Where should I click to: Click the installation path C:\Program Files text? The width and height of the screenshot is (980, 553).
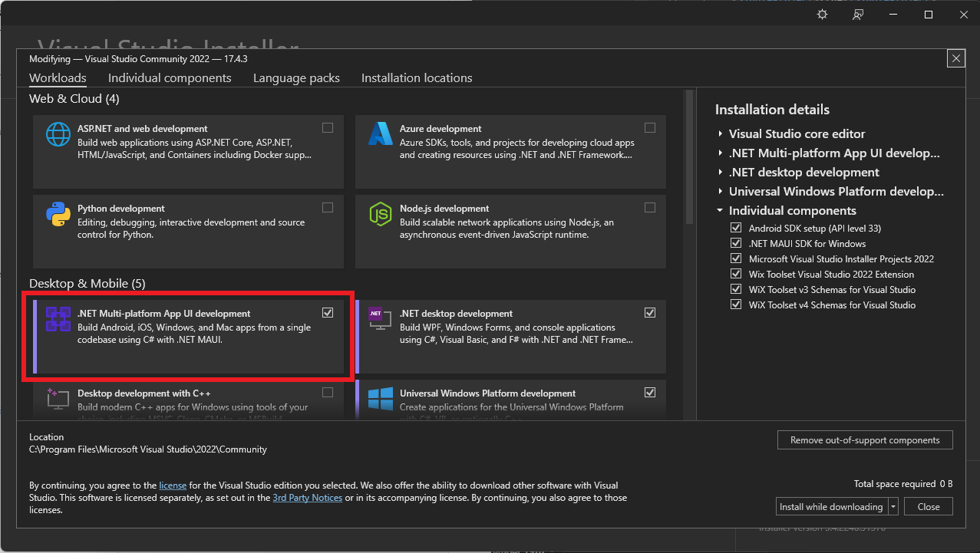148,449
